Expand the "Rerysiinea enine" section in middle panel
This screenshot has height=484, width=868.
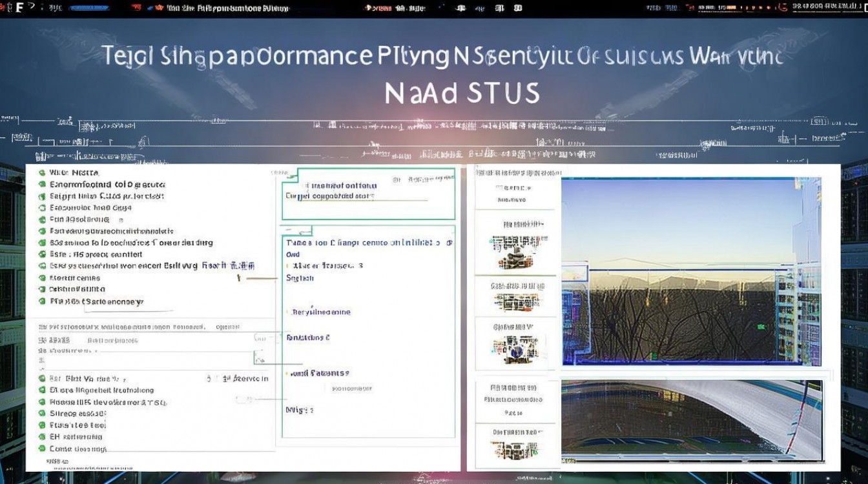pyautogui.click(x=321, y=312)
